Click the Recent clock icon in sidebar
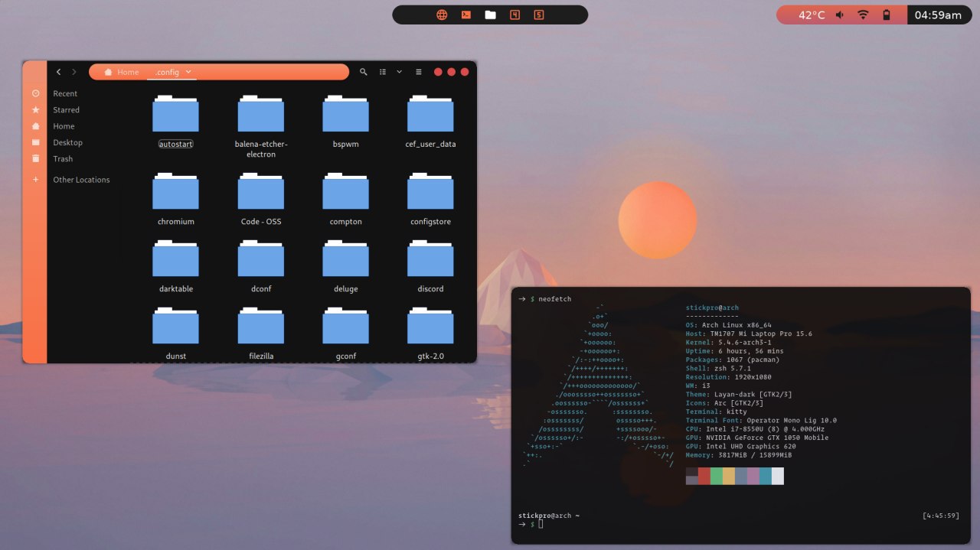 (x=35, y=93)
